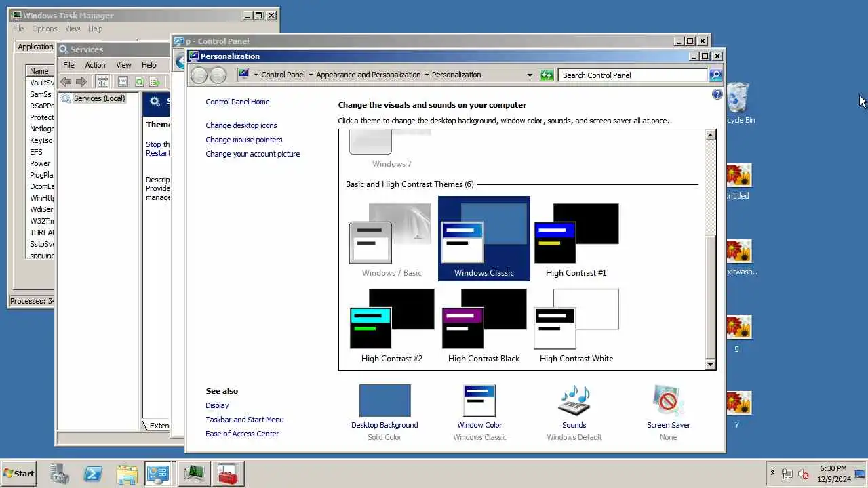
Task: Click Export List icon in Services toolbar
Action: click(x=155, y=82)
